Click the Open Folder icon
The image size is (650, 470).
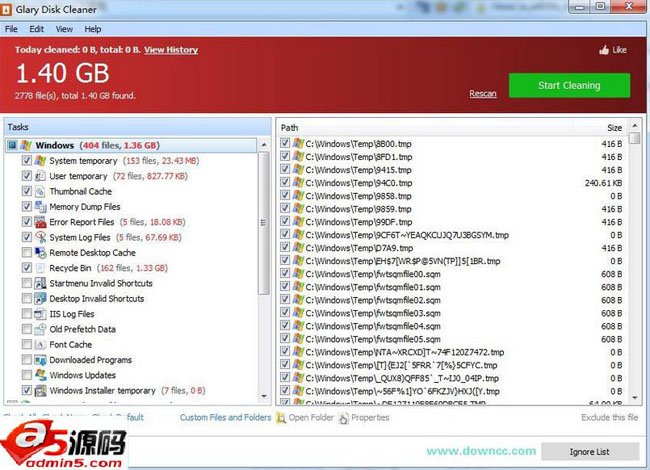281,418
